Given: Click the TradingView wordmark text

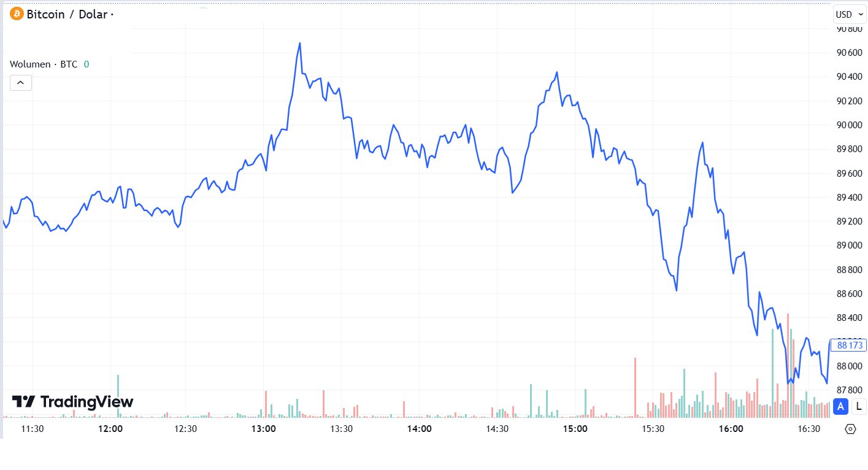Looking at the screenshot, I should (x=86, y=402).
